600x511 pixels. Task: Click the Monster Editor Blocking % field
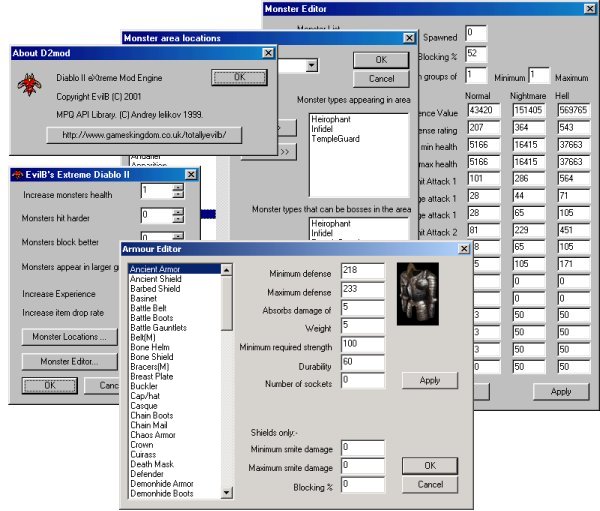[x=476, y=54]
